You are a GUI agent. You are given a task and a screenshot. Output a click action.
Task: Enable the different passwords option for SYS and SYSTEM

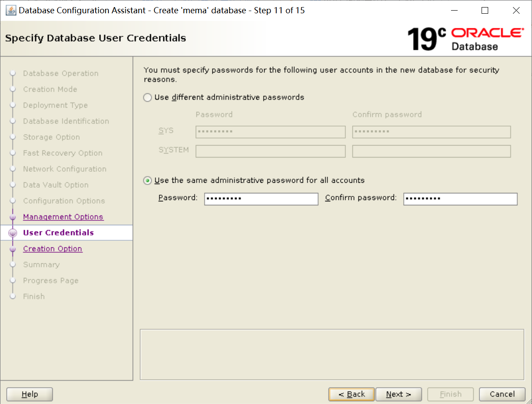147,97
